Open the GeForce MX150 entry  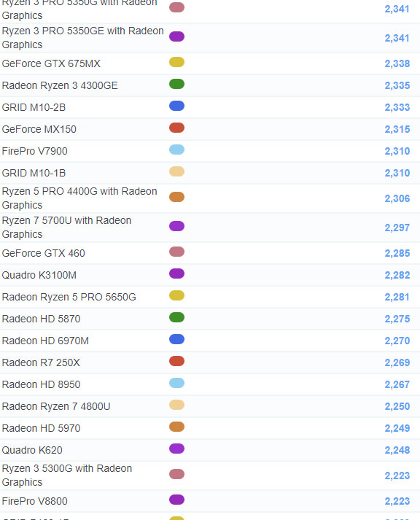click(x=39, y=129)
